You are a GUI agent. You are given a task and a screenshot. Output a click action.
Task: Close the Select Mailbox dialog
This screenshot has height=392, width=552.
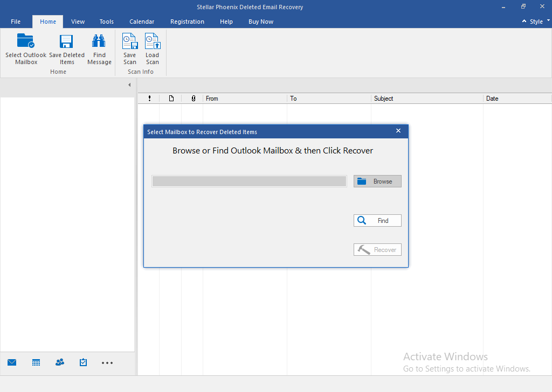click(398, 131)
